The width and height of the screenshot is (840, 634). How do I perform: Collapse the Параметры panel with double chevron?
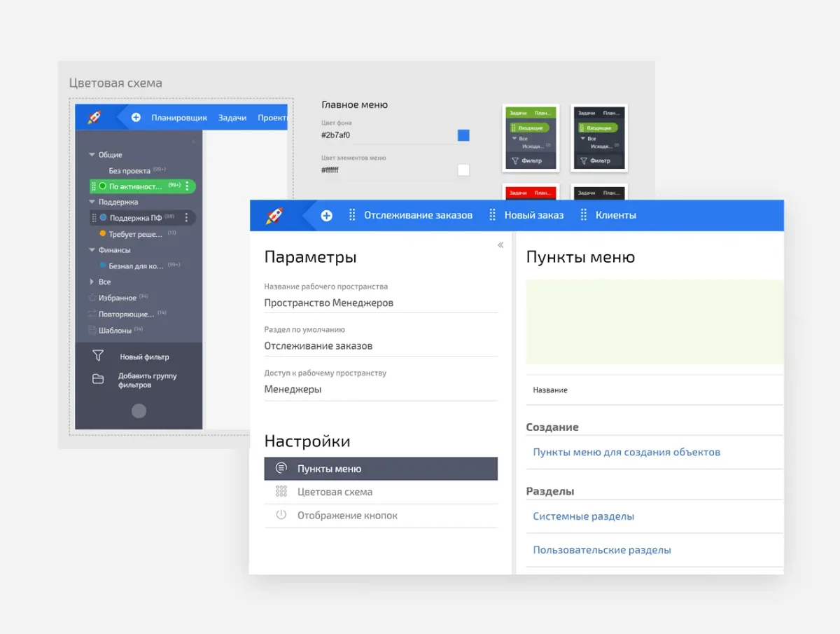coord(500,245)
